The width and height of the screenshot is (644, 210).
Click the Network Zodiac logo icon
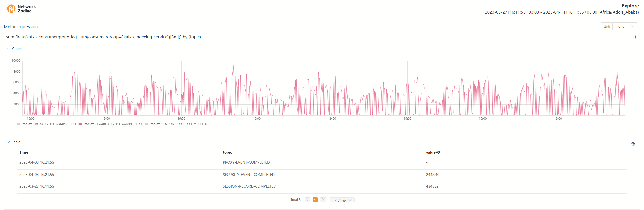click(x=11, y=9)
